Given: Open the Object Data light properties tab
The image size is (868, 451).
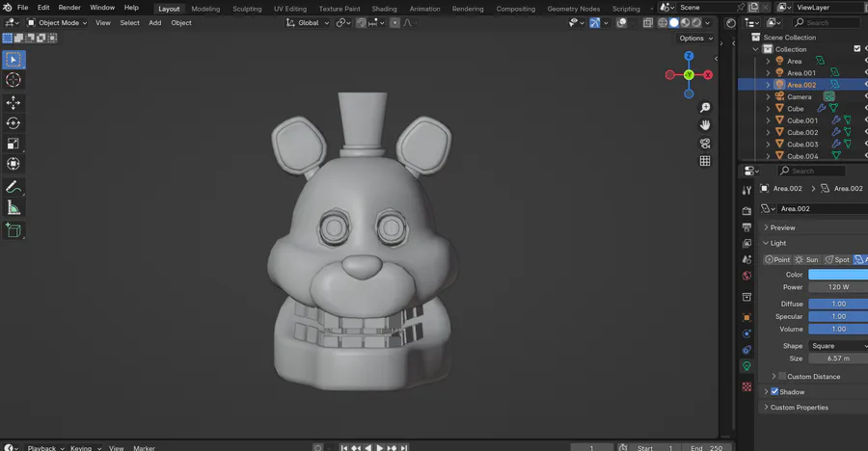Looking at the screenshot, I should (x=746, y=366).
